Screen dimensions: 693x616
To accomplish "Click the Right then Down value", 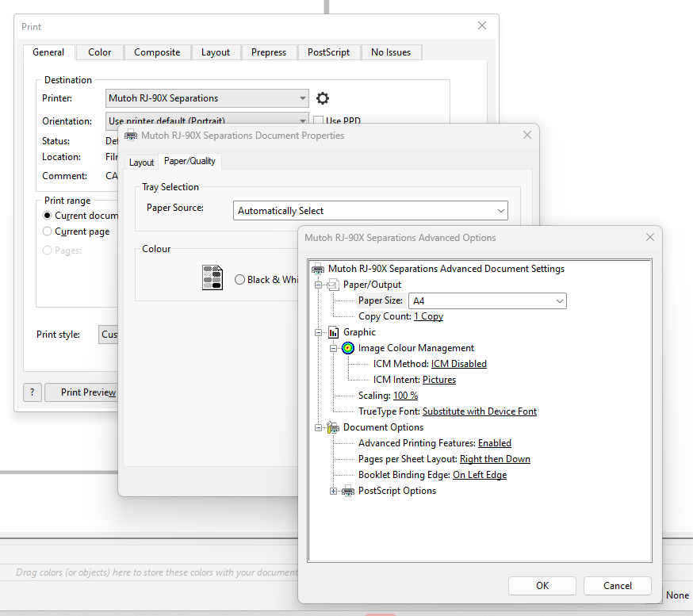I will coord(495,459).
